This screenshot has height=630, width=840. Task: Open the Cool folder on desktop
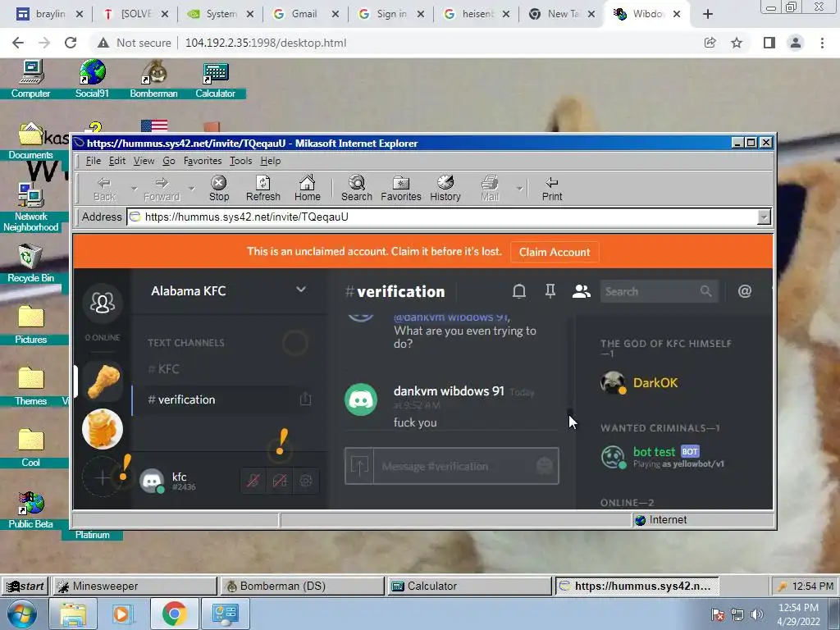[x=30, y=448]
